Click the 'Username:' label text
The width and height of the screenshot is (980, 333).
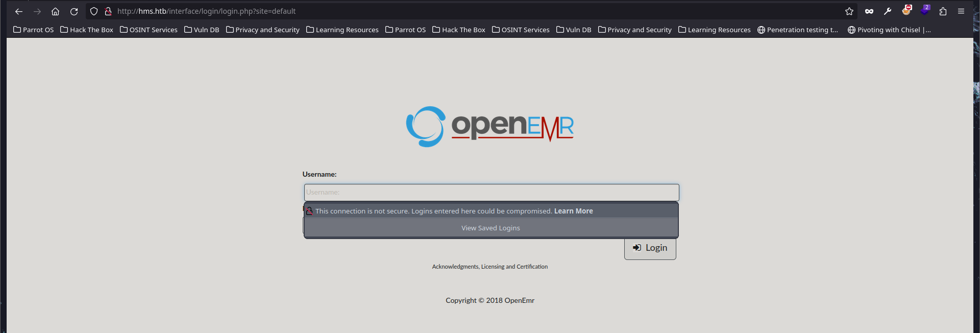pyautogui.click(x=320, y=174)
